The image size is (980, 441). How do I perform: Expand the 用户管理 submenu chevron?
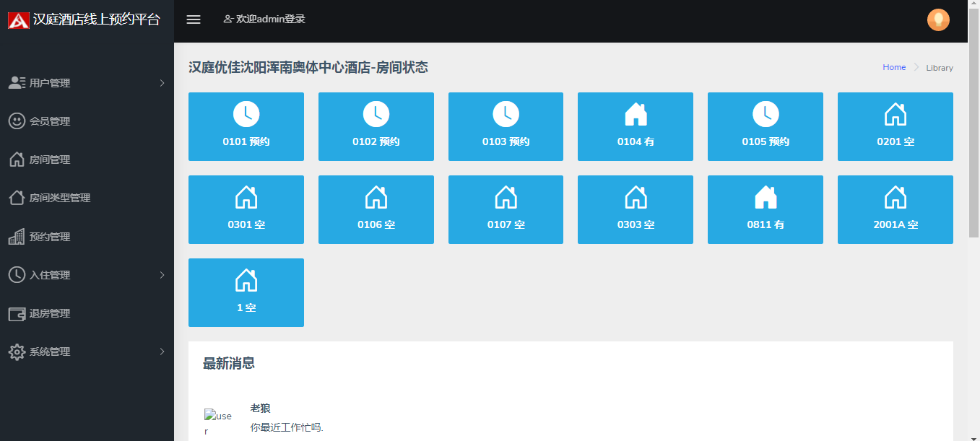coord(162,83)
